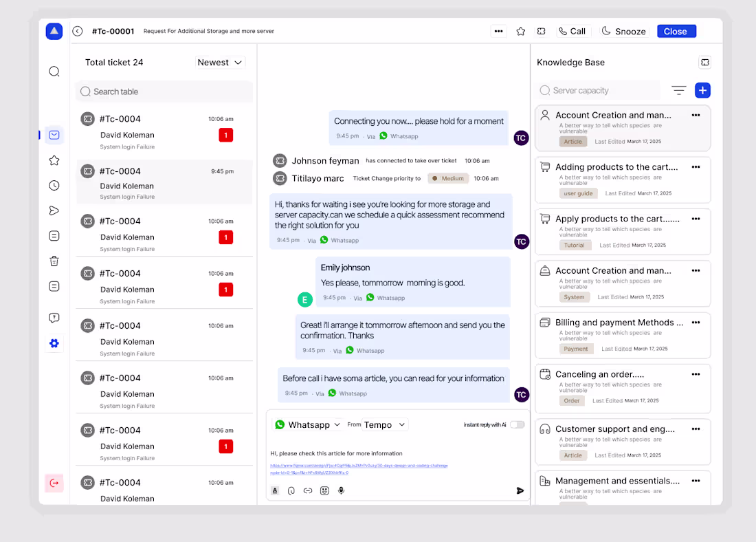Open the trash icon in sidebar
The height and width of the screenshot is (542, 756).
tap(54, 261)
